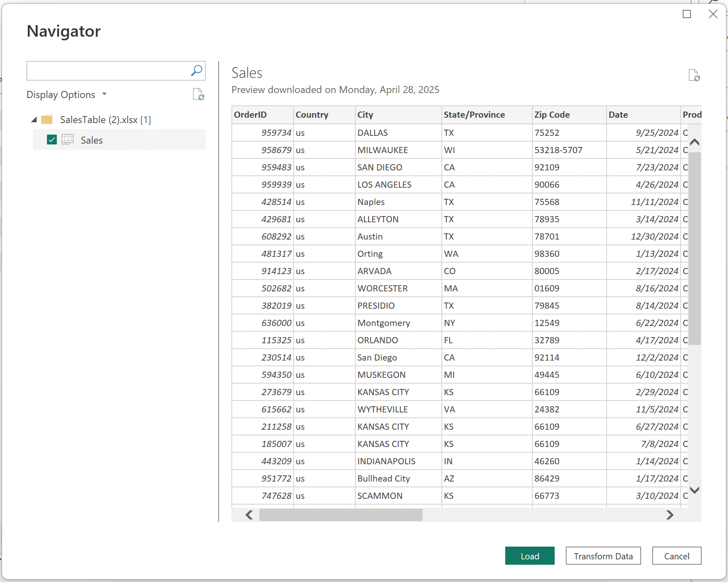Image resolution: width=728 pixels, height=582 pixels.
Task: Click the ORLANDO city cell
Action: (x=399, y=340)
